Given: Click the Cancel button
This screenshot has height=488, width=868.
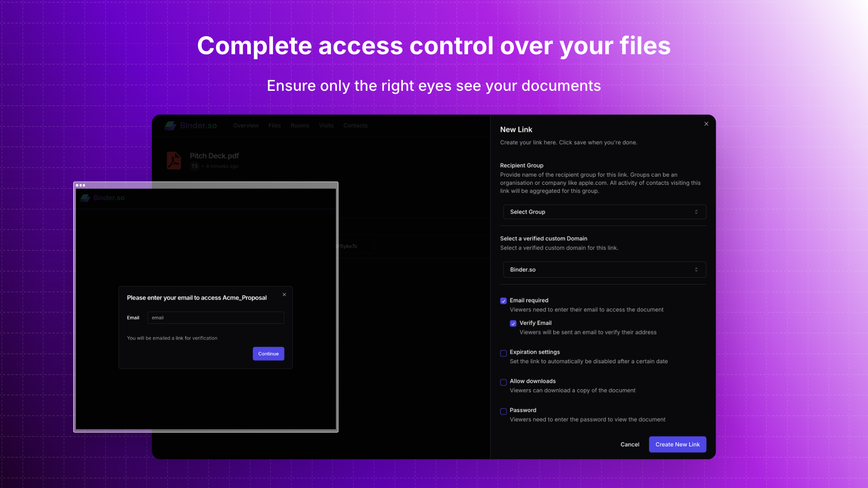Looking at the screenshot, I should pyautogui.click(x=630, y=444).
